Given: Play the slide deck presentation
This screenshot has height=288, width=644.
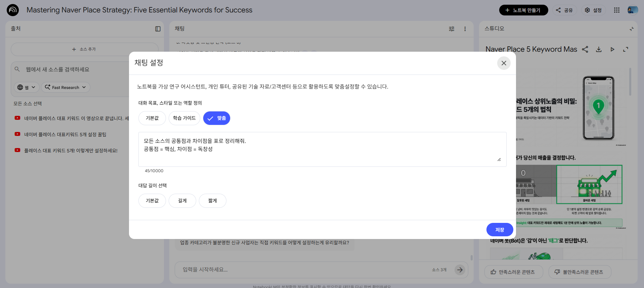Looking at the screenshot, I should [612, 49].
